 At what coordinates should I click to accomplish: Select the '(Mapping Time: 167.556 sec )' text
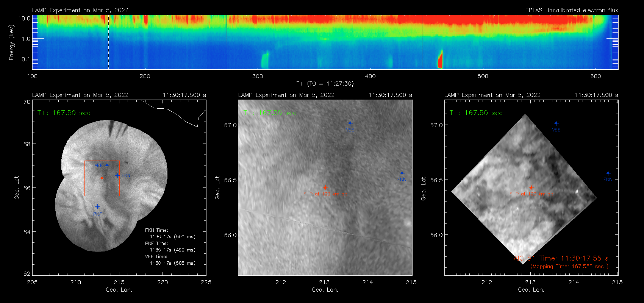569,267
